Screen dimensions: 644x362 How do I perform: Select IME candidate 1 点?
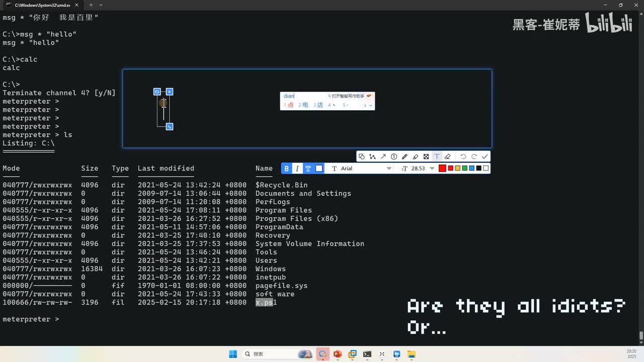point(289,105)
